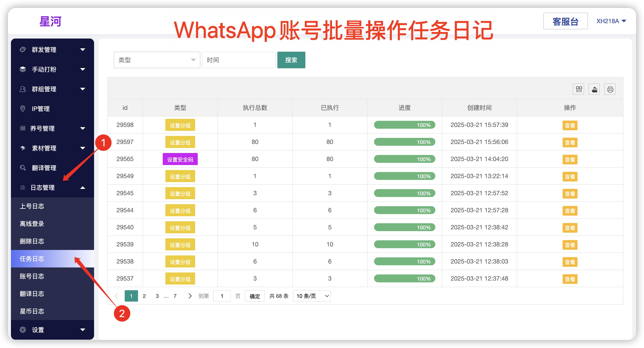The width and height of the screenshot is (644, 348).
Task: Click the 设置 gear icon
Action: click(x=23, y=330)
